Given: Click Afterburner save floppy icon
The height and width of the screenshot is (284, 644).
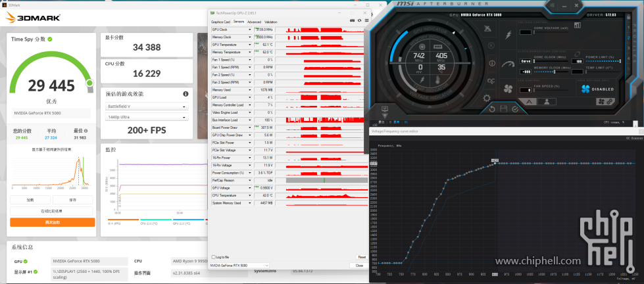Looking at the screenshot, I should click(503, 109).
